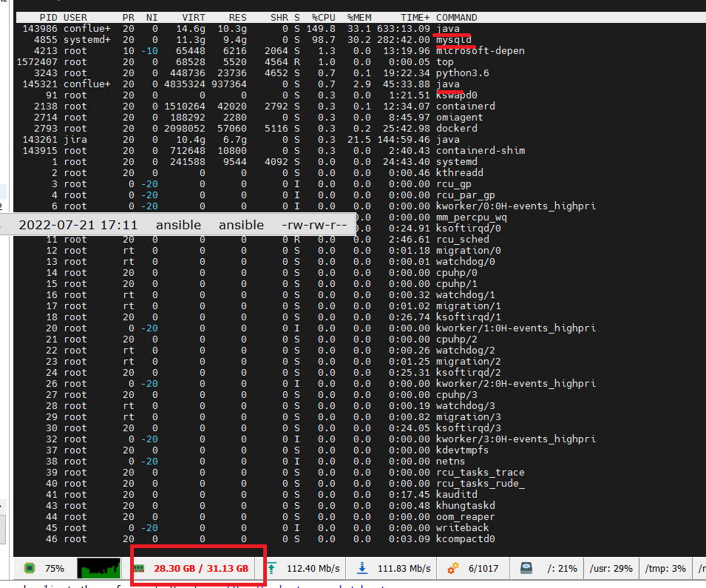Click the download speed arrow icon

[362, 568]
